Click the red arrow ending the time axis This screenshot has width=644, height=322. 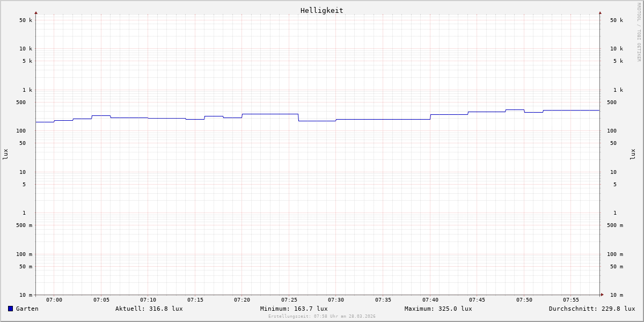click(x=602, y=295)
